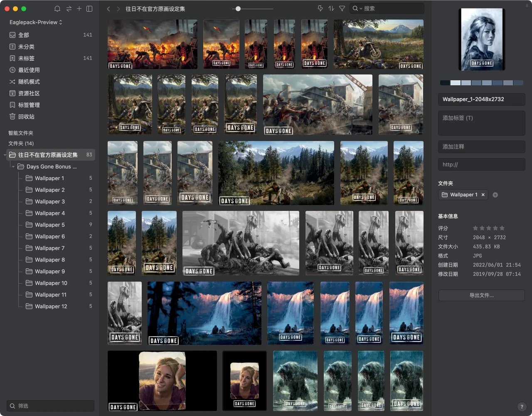Rate the image one star

click(x=475, y=228)
